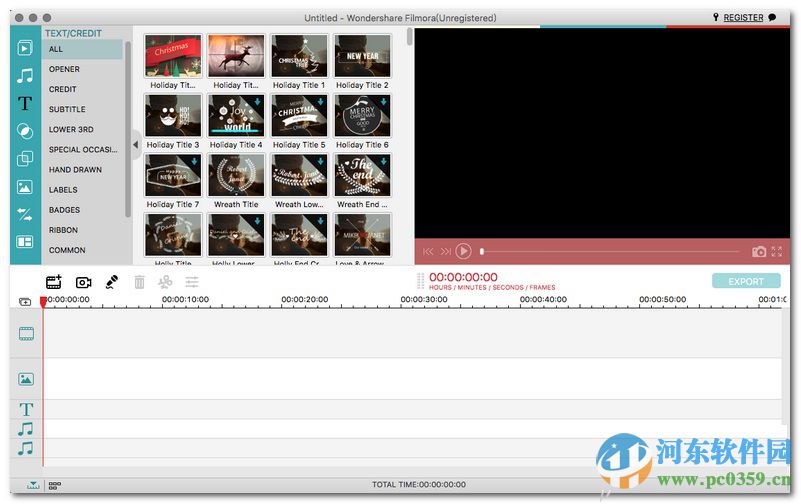Take a snapshot with the camera icon
The height and width of the screenshot is (504, 801).
pos(759,251)
